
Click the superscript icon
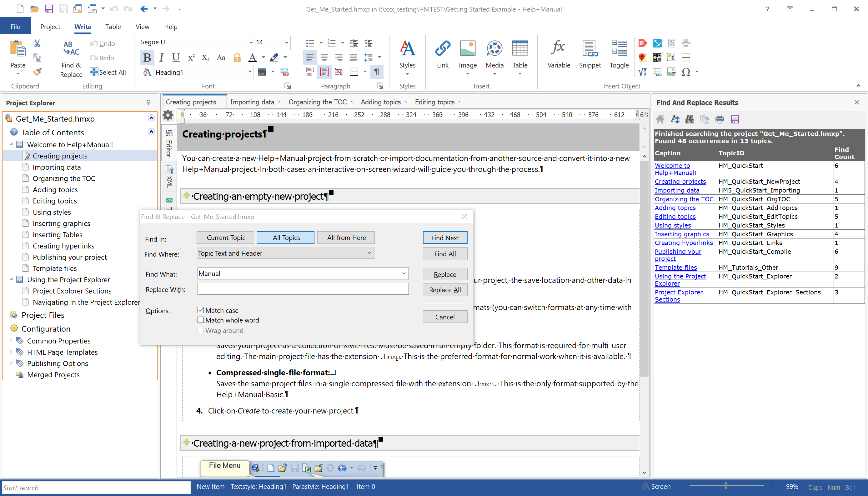[191, 58]
